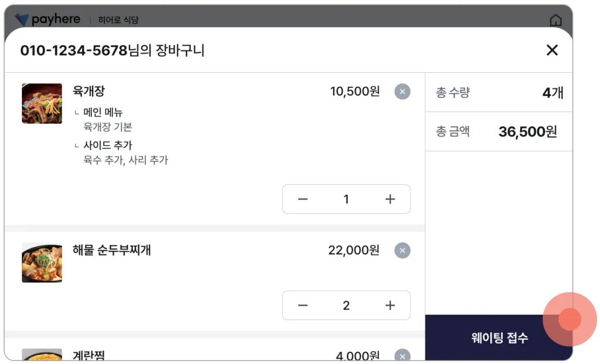Close the 장바구니 cart dialog
This screenshot has height=364, width=600.
pos(552,50)
